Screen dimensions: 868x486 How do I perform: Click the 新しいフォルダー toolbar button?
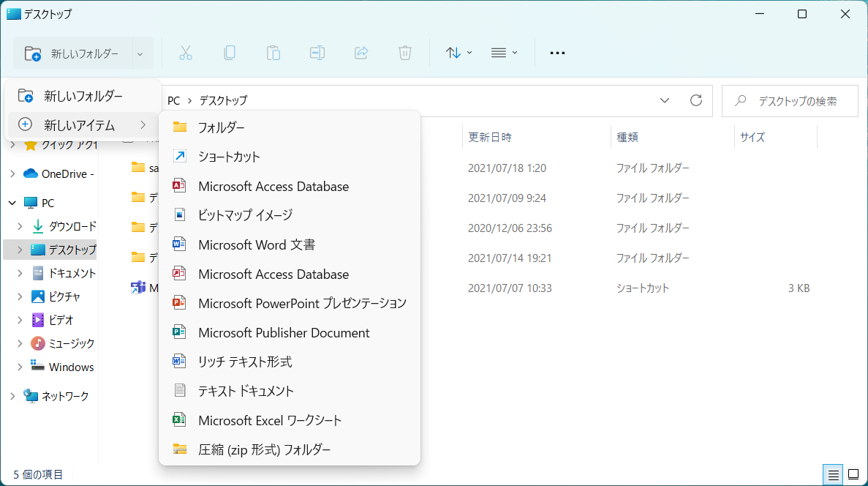click(72, 53)
